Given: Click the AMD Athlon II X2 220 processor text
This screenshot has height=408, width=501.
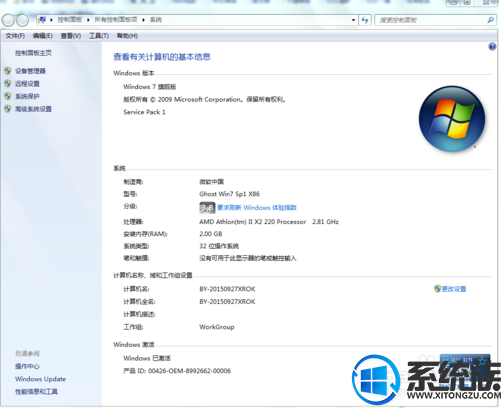Looking at the screenshot, I should (269, 222).
